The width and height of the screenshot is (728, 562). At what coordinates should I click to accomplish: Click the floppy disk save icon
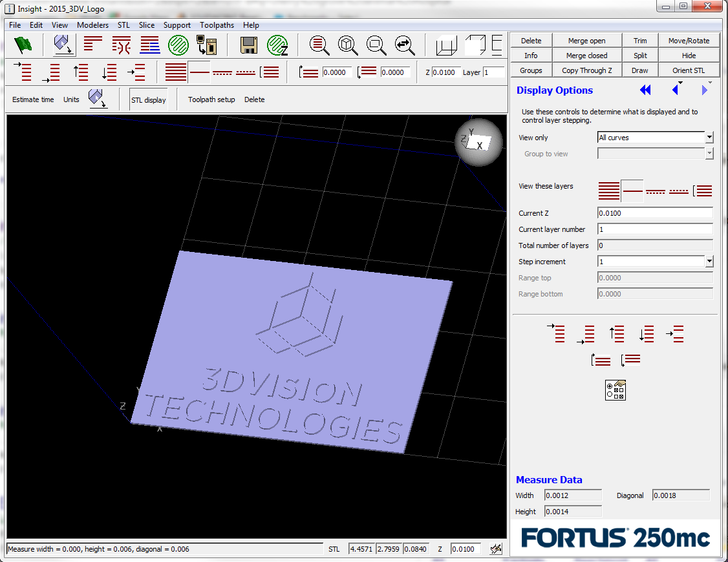coord(249,45)
